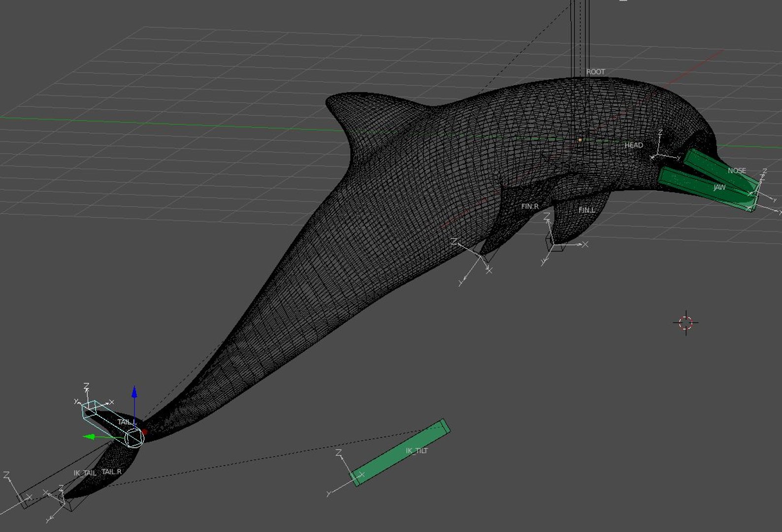Click the white manipulator center circle
This screenshot has width=782, height=532.
(134, 438)
